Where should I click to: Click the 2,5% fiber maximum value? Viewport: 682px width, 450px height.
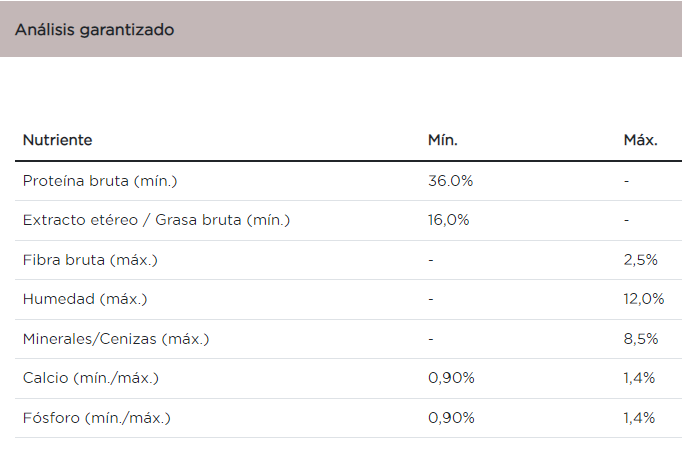pyautogui.click(x=640, y=260)
